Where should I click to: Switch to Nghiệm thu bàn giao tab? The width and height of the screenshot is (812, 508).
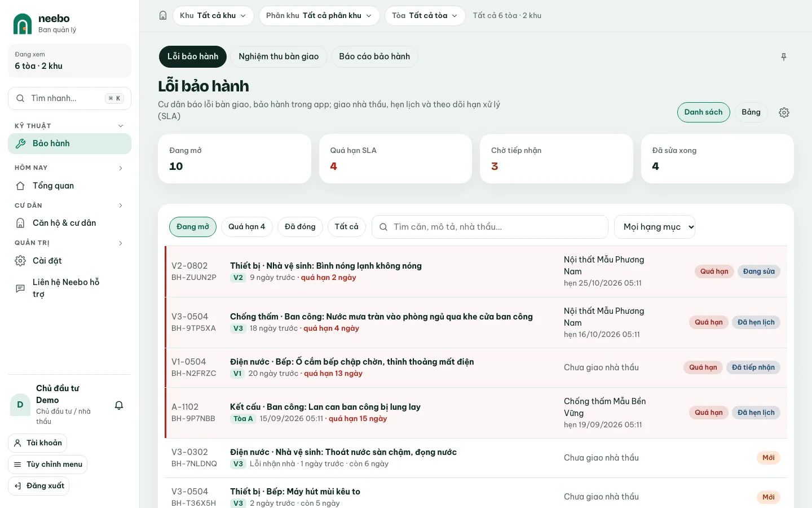click(279, 56)
